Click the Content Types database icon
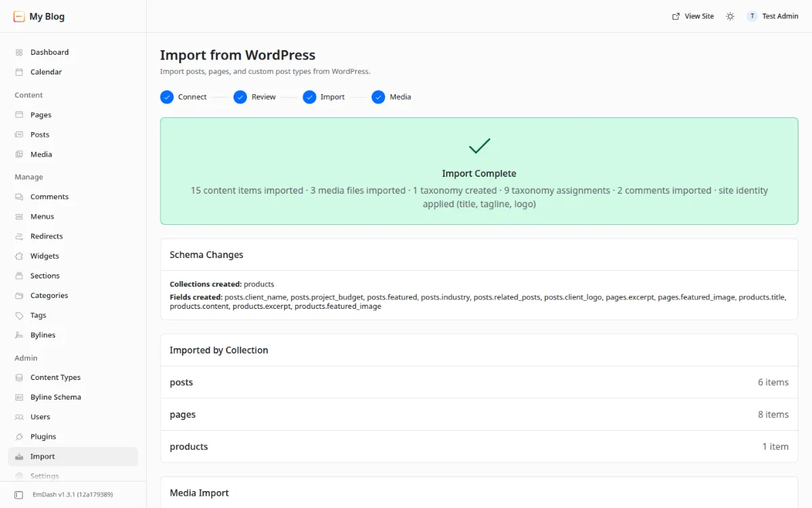Image resolution: width=812 pixels, height=508 pixels. [19, 377]
